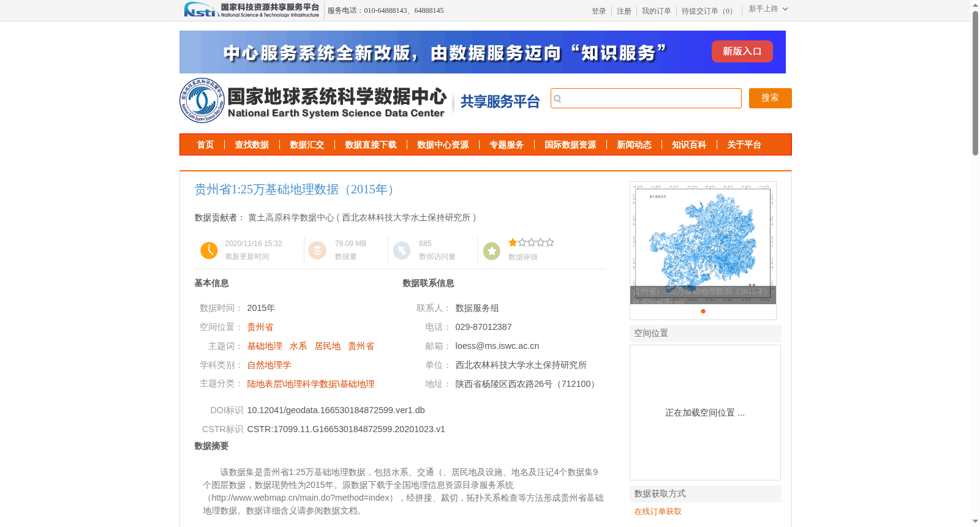Click the 陆地表层\地理科学数据\基础地理 category link
Viewport: 980px width, 527px height.
pyautogui.click(x=311, y=384)
